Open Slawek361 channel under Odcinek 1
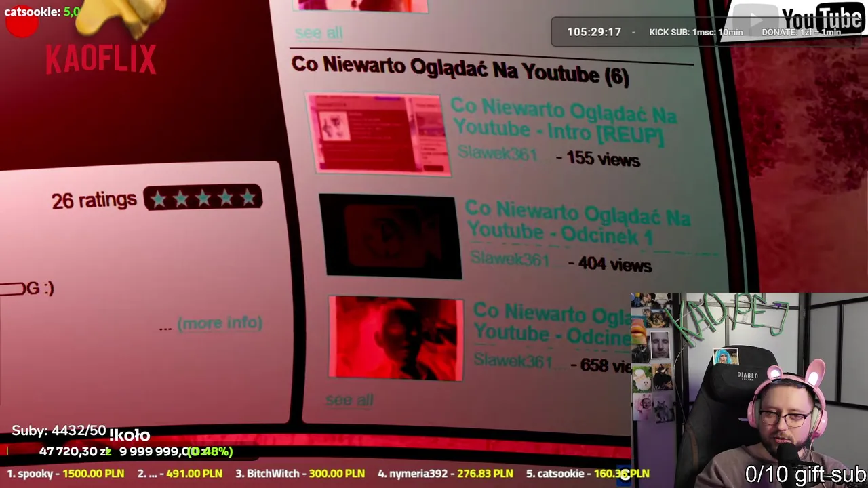Image resolution: width=868 pixels, height=488 pixels. [509, 258]
